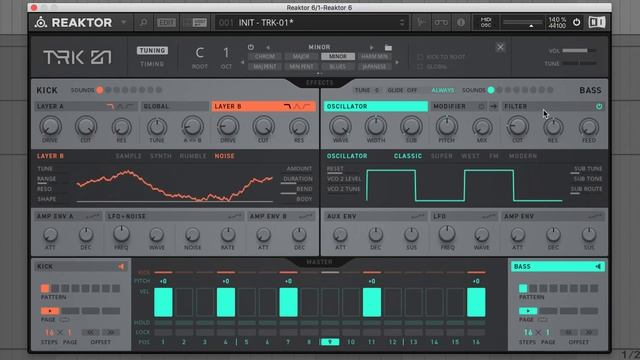
Task: Close the tuning panel with X
Action: 500,47
